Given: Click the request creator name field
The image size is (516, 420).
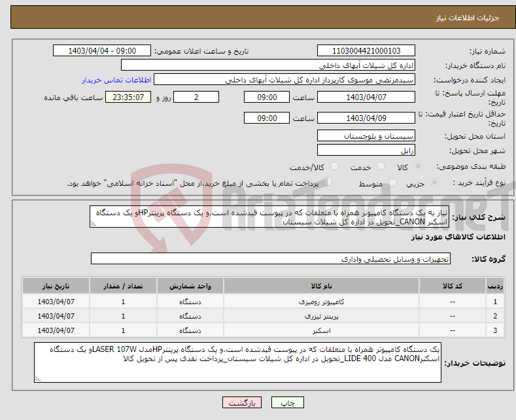Looking at the screenshot, I should pyautogui.click(x=284, y=80).
